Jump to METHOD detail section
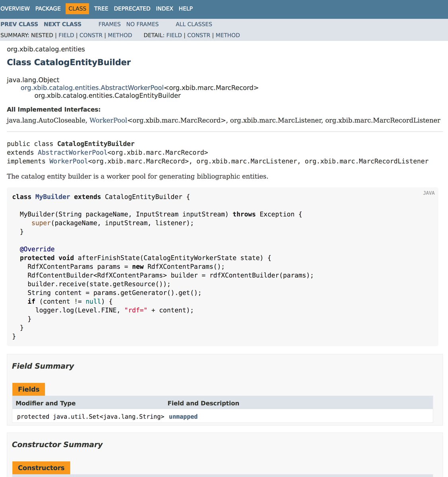The width and height of the screenshot is (448, 477). 228,35
